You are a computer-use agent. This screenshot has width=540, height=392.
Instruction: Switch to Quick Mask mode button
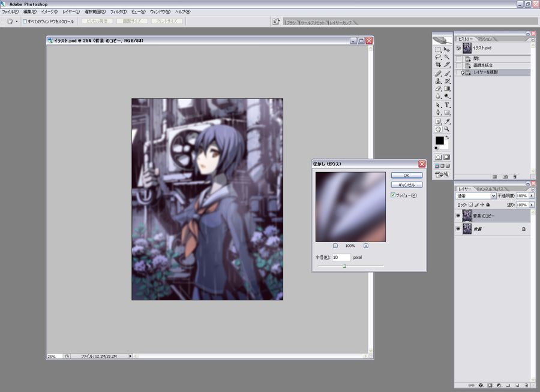[x=446, y=157]
